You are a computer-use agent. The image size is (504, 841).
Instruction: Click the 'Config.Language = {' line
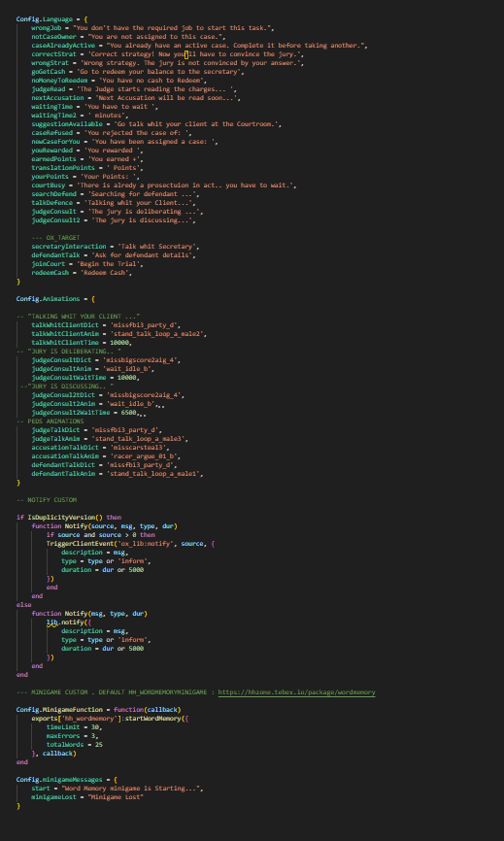coord(52,19)
